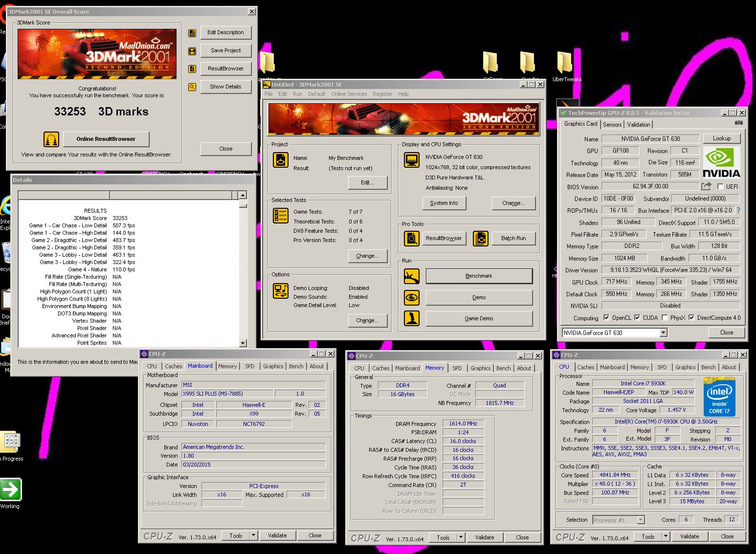Click the Change... button under Display settings

click(x=513, y=203)
